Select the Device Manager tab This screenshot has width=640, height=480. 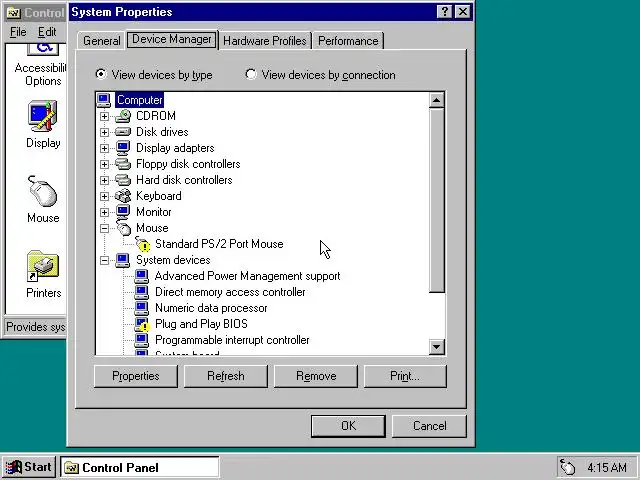click(172, 39)
